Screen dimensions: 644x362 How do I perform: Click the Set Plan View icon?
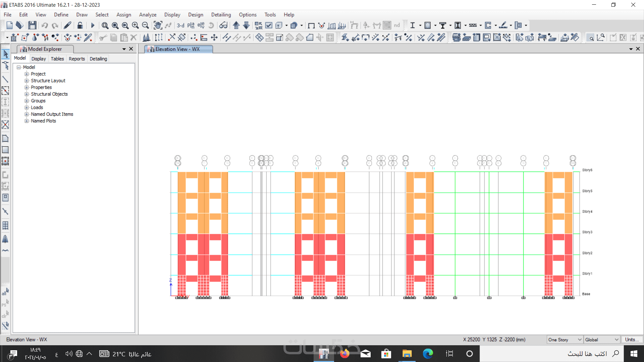coord(191,25)
